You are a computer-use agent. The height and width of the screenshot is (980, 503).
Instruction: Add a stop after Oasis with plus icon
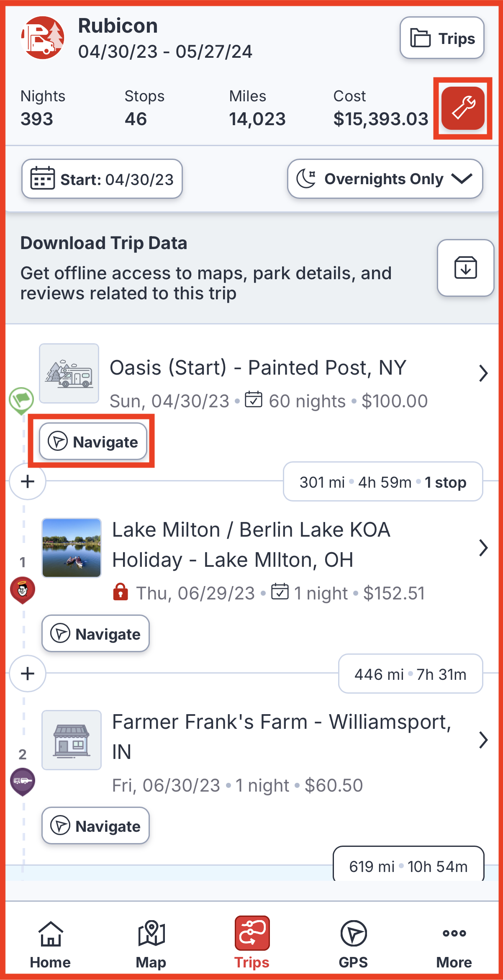[x=28, y=481]
